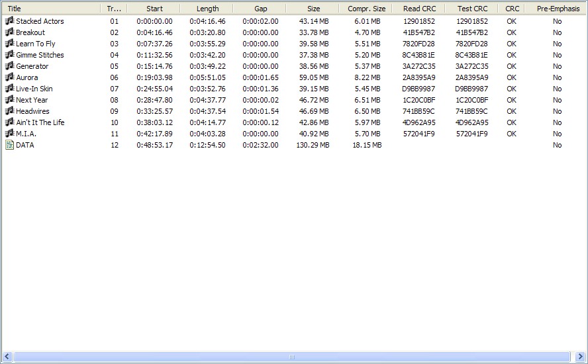Select the Gimme Stitches track title
The image size is (588, 364).
coord(40,55)
